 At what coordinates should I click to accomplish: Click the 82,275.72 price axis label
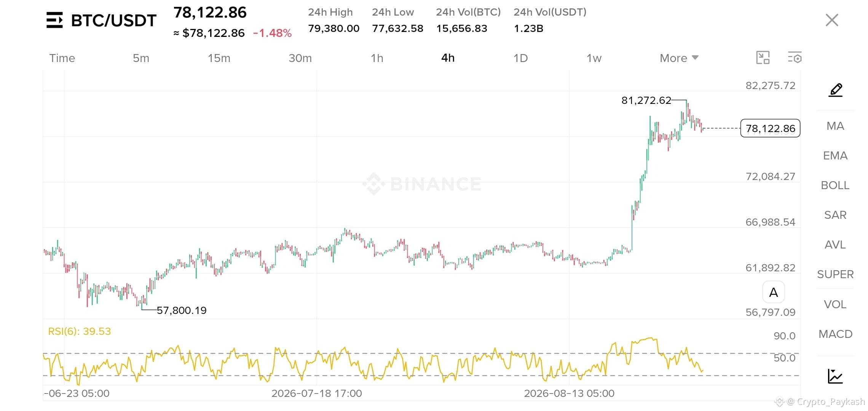[x=770, y=86]
